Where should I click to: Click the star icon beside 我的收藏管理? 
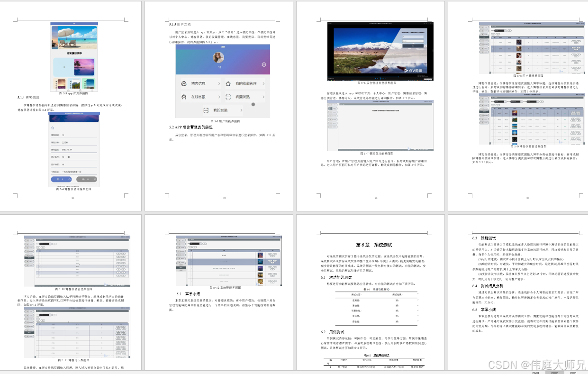[228, 83]
